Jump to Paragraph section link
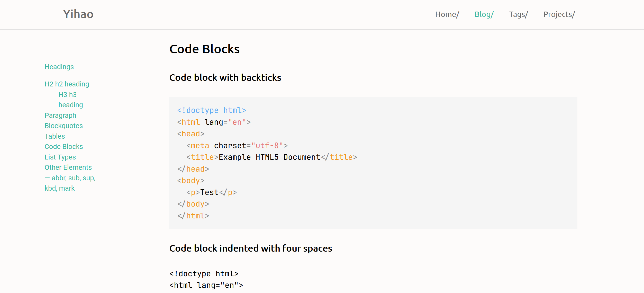Screen dimensions: 644x293 pyautogui.click(x=60, y=116)
